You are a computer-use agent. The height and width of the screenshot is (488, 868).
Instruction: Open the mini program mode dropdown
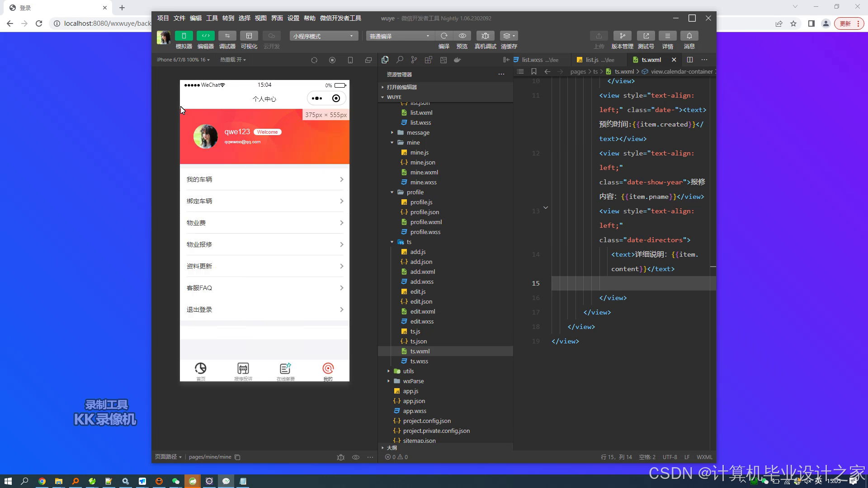click(x=324, y=36)
